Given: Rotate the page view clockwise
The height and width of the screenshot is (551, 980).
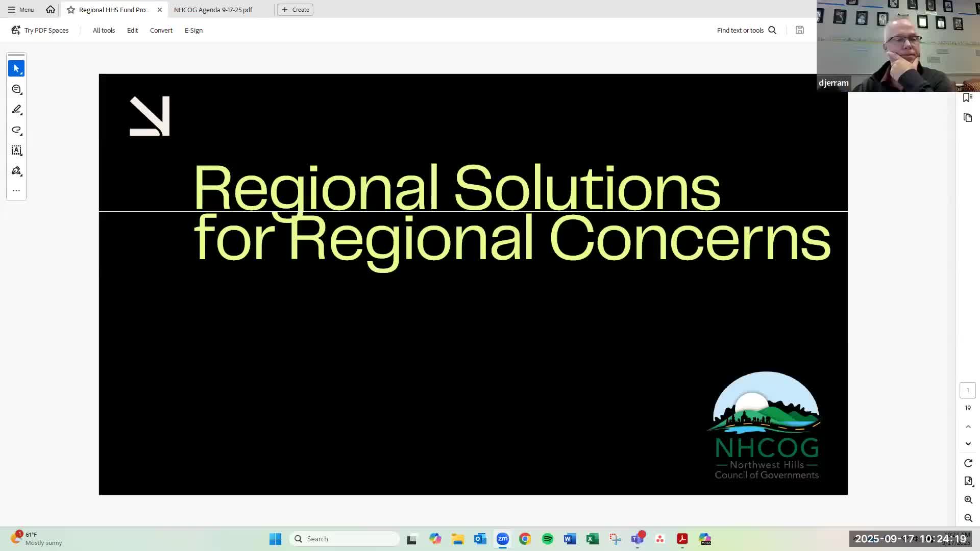Looking at the screenshot, I should pyautogui.click(x=968, y=463).
